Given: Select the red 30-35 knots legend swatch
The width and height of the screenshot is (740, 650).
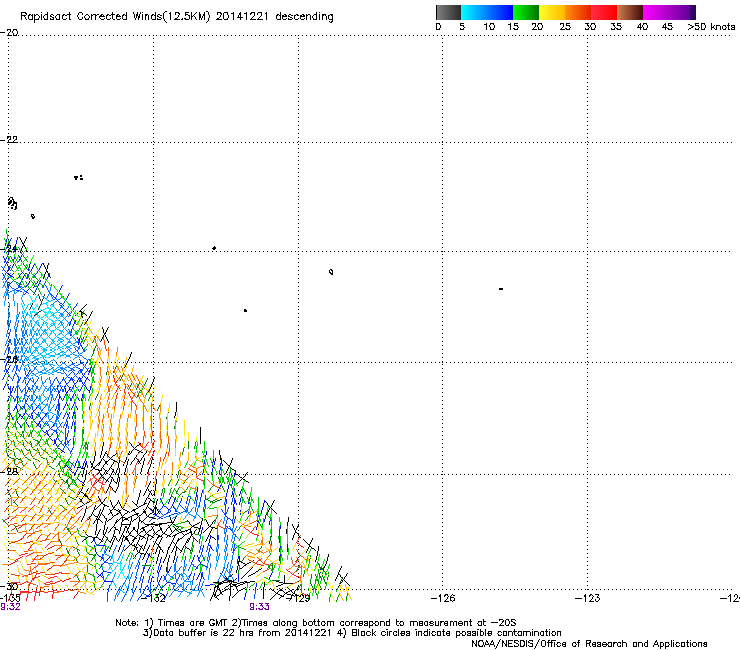Looking at the screenshot, I should click(604, 12).
